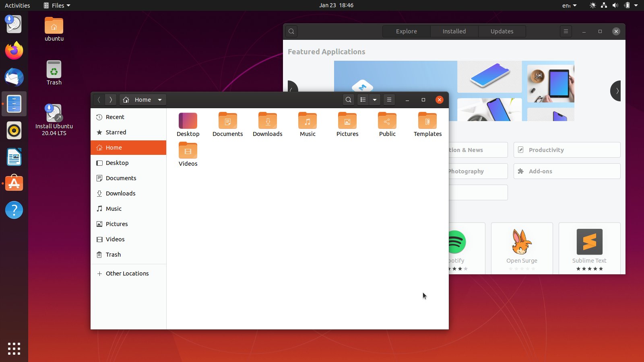Viewport: 644px width, 362px height.
Task: Open the Files app menu in top bar
Action: (57, 5)
